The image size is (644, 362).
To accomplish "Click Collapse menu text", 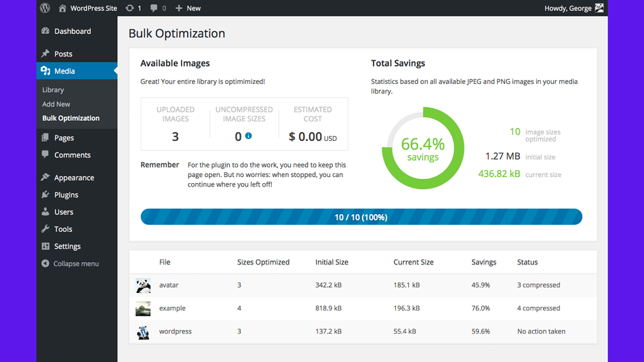I will (76, 264).
